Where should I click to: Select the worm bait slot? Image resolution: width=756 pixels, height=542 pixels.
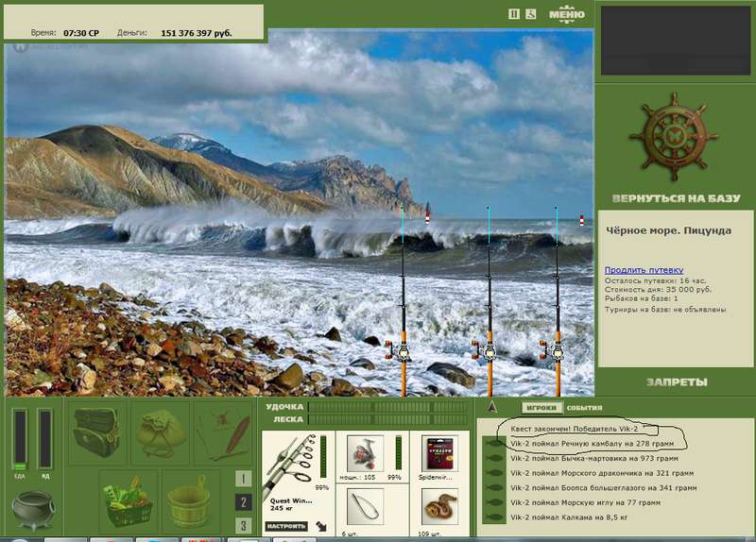pos(439,506)
